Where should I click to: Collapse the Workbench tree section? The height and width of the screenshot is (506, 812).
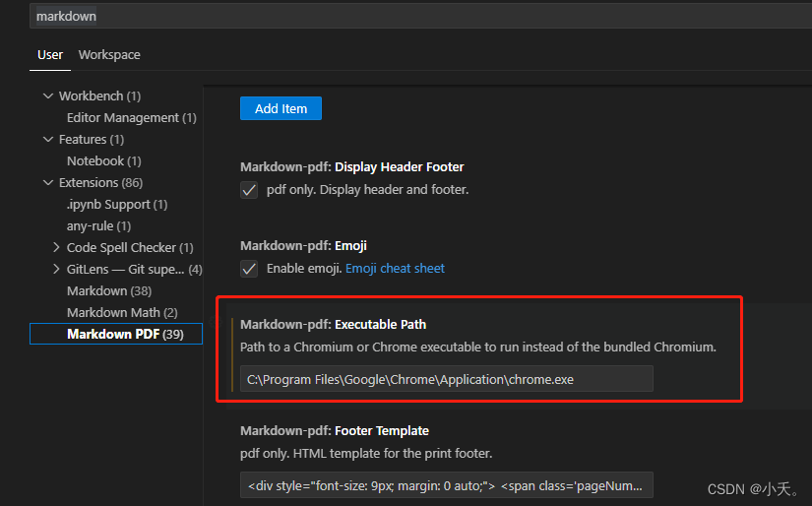pos(48,96)
